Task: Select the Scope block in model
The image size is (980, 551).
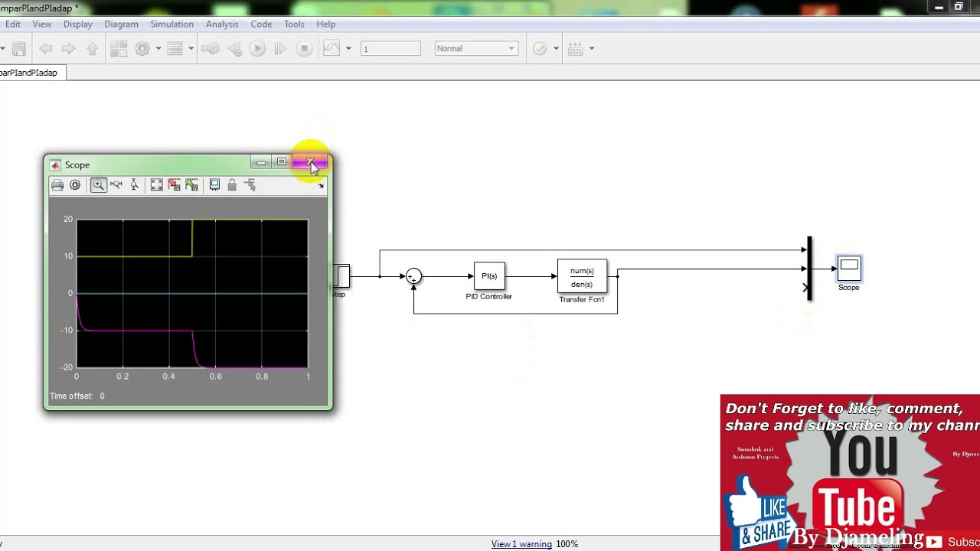Action: pos(849,267)
